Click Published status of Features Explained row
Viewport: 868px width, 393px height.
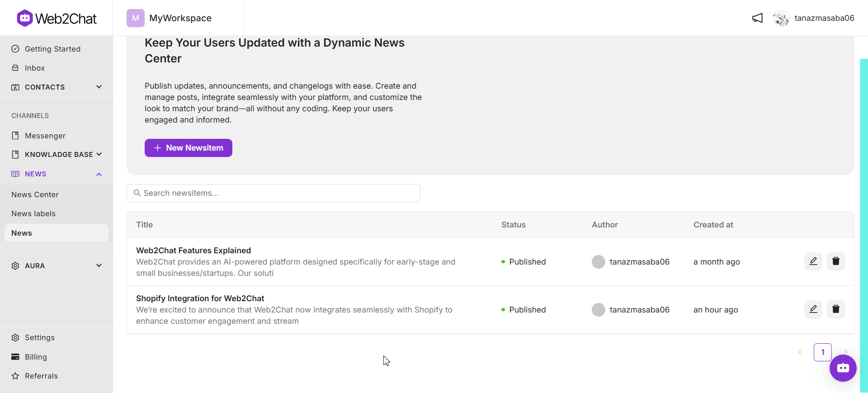tap(524, 262)
